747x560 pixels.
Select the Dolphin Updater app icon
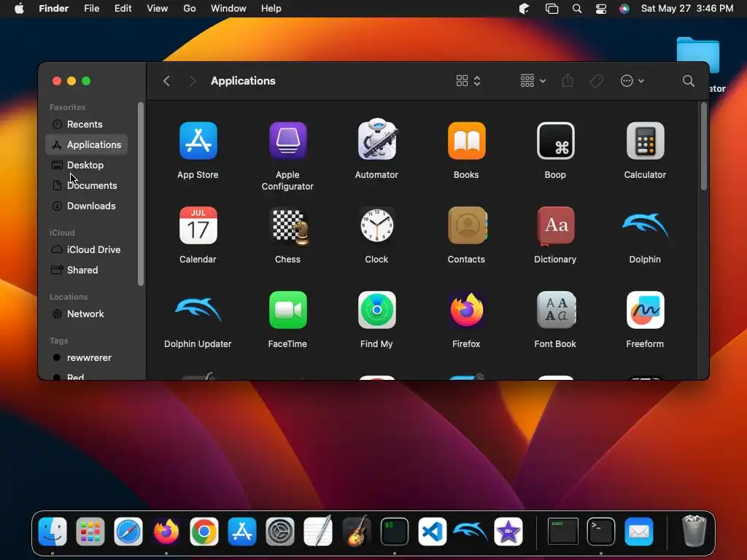coord(198,309)
